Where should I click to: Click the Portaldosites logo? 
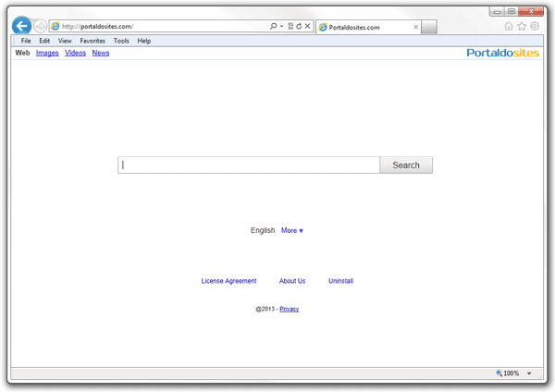click(x=502, y=53)
